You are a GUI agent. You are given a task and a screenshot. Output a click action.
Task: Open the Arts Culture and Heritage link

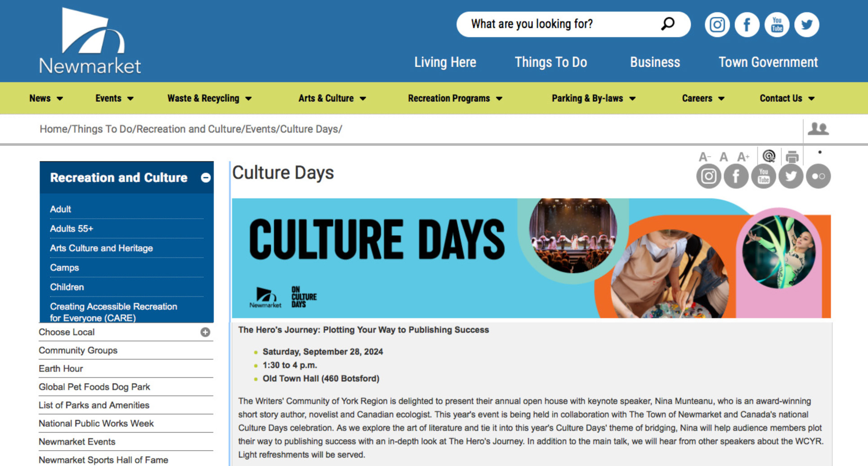pos(101,248)
